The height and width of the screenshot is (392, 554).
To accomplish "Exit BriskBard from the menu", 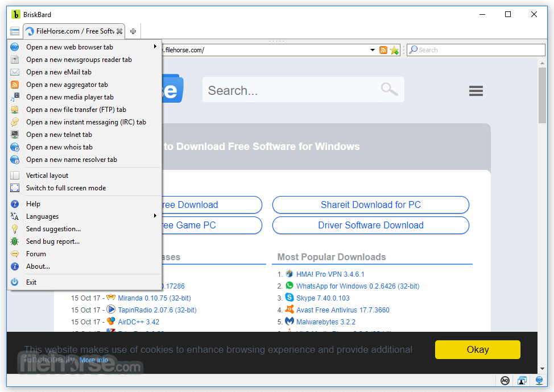I will pyautogui.click(x=84, y=282).
